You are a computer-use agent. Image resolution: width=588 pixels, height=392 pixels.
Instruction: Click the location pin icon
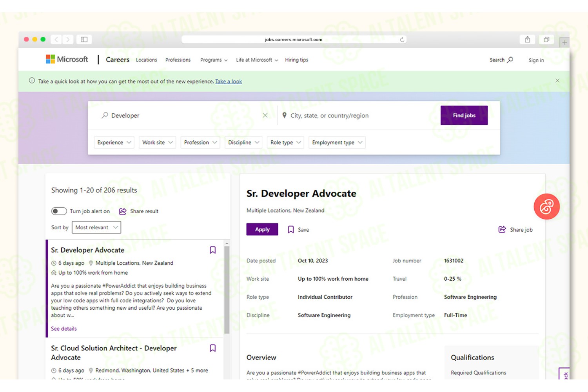[284, 115]
